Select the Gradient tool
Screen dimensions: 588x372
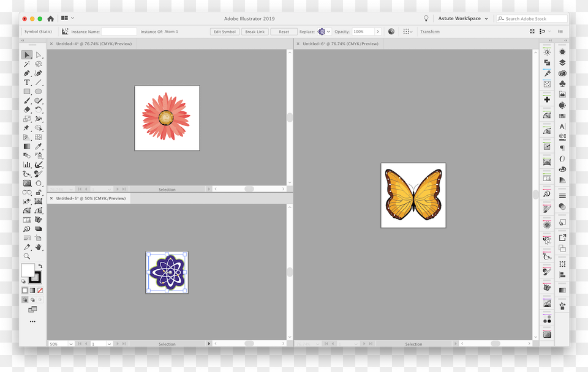(x=26, y=146)
